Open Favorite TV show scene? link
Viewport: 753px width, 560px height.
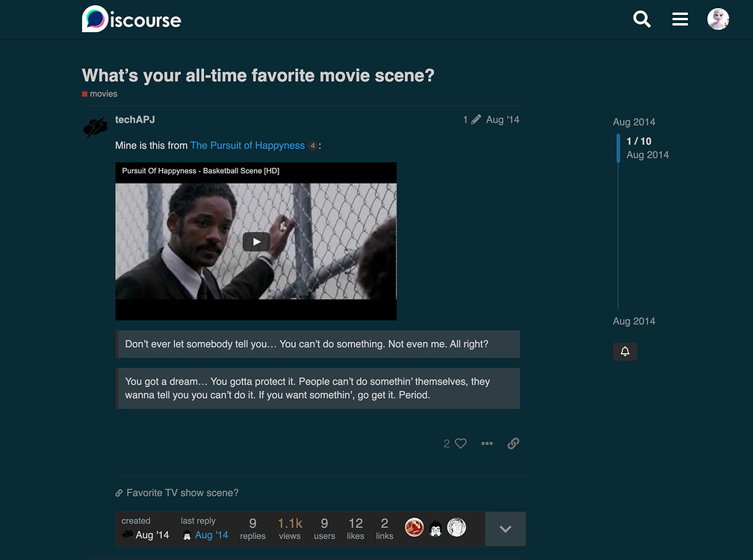pos(182,493)
